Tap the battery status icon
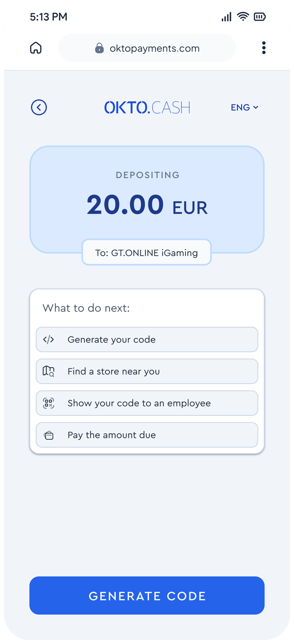Viewport: 294px width, 644px height. click(x=260, y=17)
